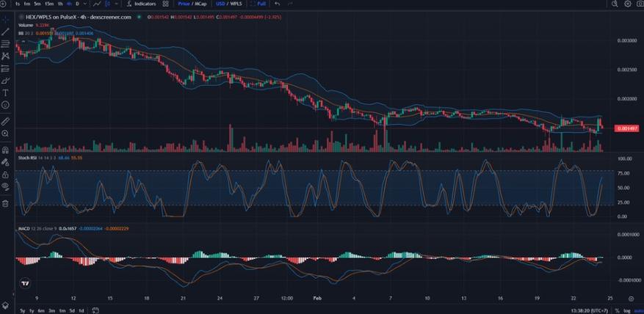Switch denomination to WPLS
This screenshot has width=644, height=314.
coord(235,4)
